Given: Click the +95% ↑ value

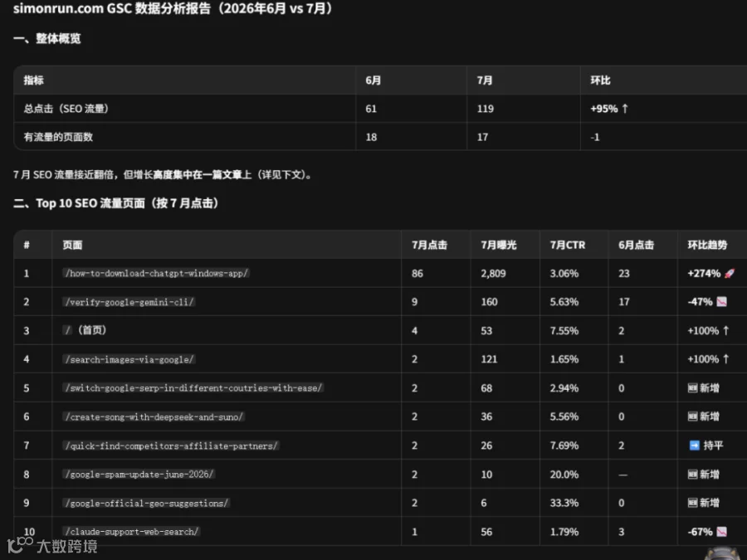Looking at the screenshot, I should (x=609, y=109).
